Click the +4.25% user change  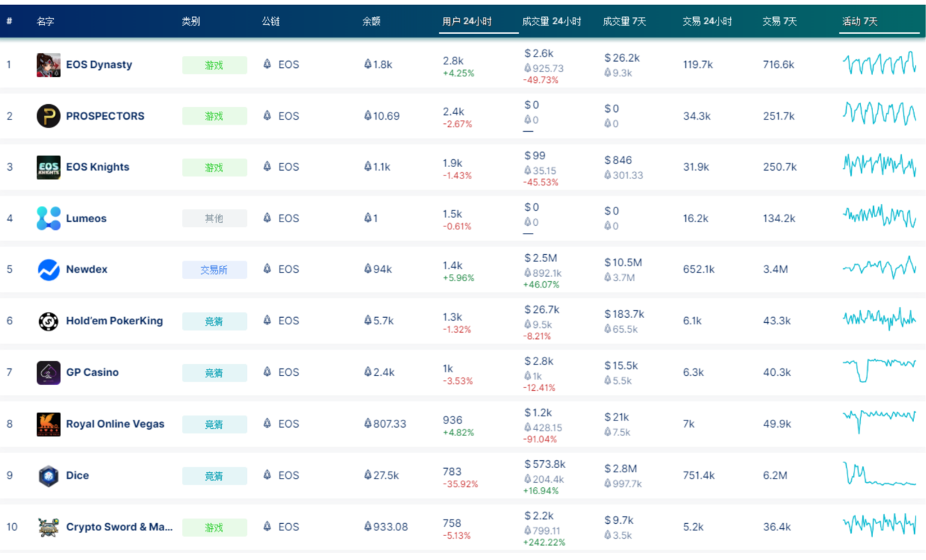tap(459, 73)
